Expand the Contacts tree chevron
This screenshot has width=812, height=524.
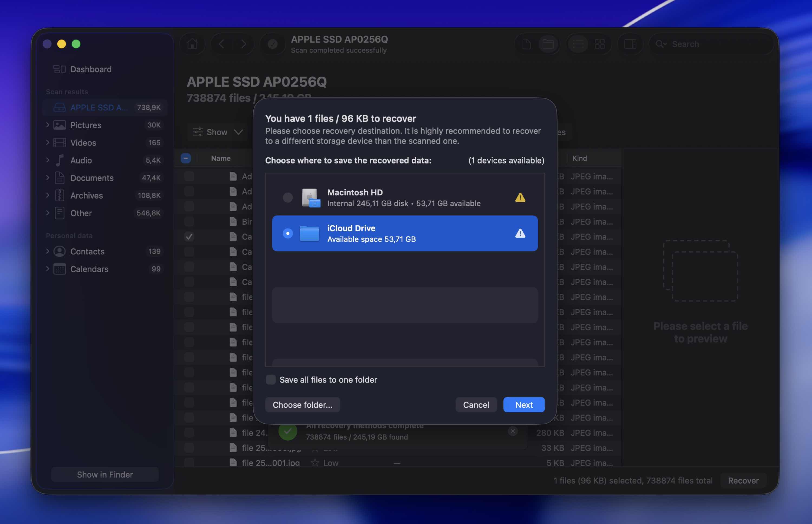tap(48, 251)
